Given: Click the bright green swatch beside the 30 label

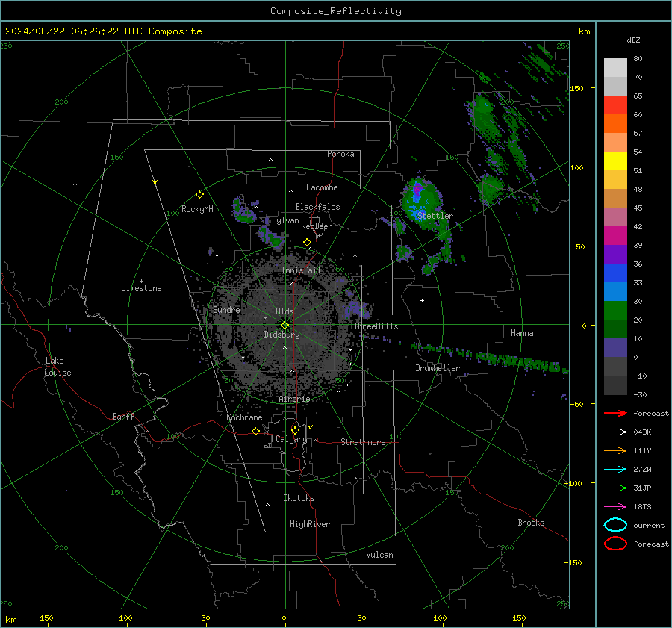Looking at the screenshot, I should 615,311.
